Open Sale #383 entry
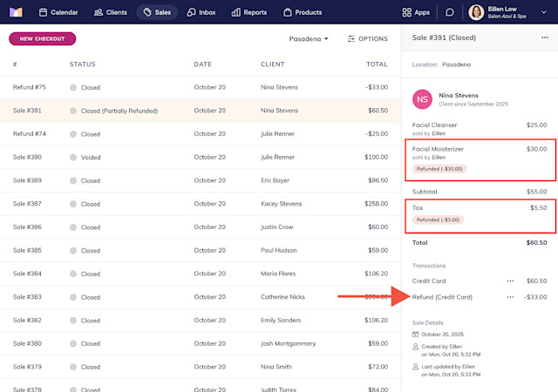 [201, 297]
